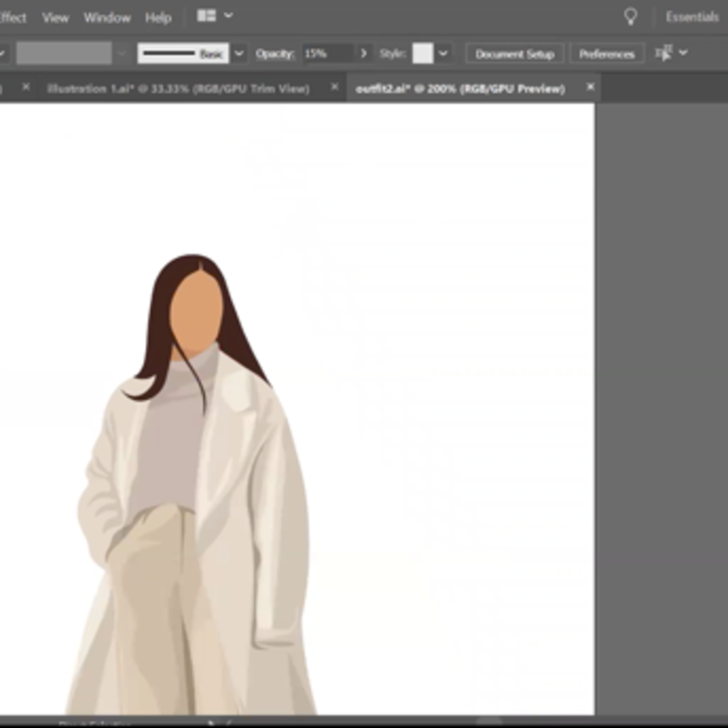Open the Essentials workspace switcher
Viewport: 728px width, 728px height.
[x=691, y=17]
